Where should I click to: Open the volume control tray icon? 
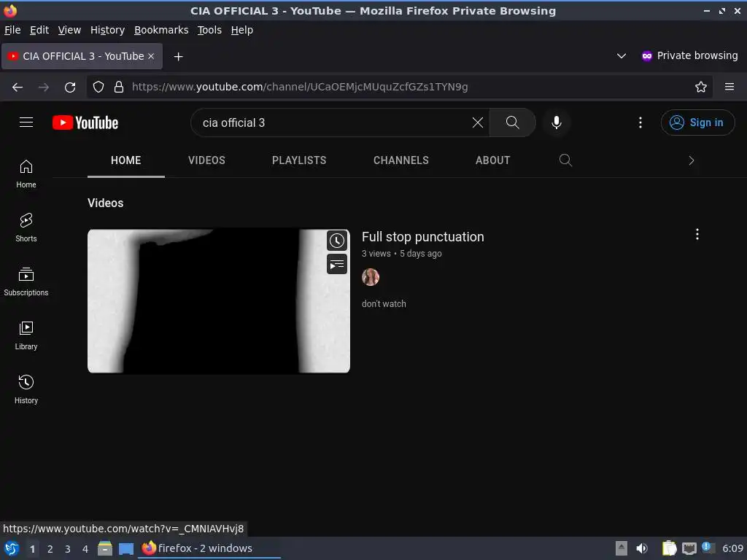pyautogui.click(x=642, y=548)
